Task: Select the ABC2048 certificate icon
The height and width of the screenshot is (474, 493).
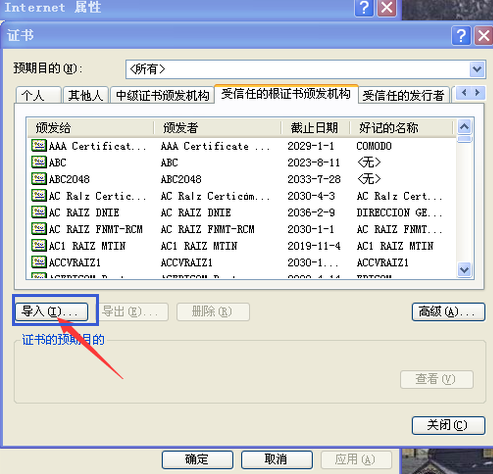Action: [39, 179]
